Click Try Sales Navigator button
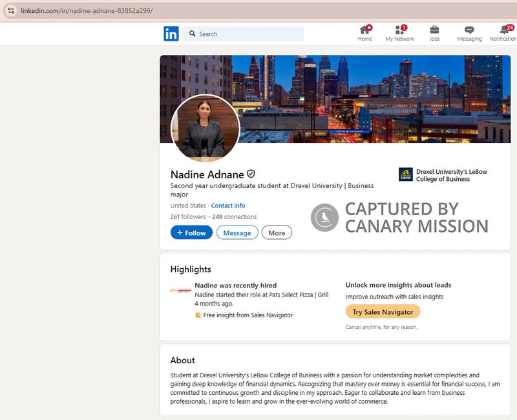This screenshot has width=517, height=420. (383, 312)
